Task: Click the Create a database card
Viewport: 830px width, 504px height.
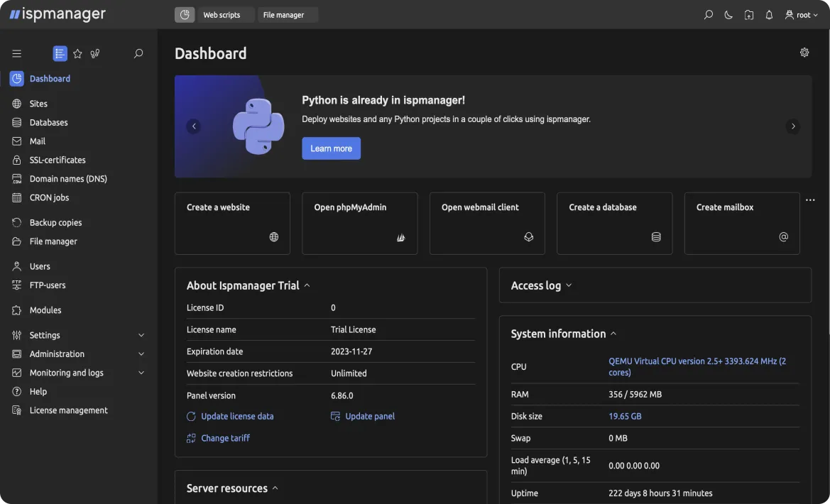Action: pos(615,224)
